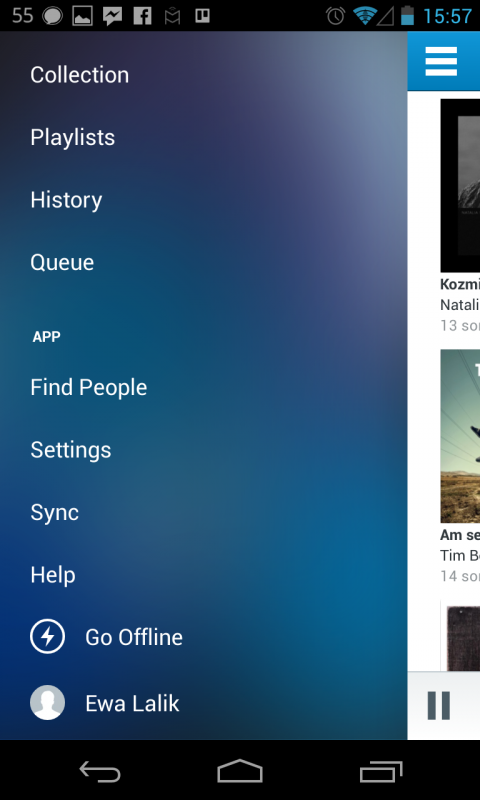Tap the Go Offline lightning bolt icon
Image resolution: width=480 pixels, height=800 pixels.
pos(47,636)
